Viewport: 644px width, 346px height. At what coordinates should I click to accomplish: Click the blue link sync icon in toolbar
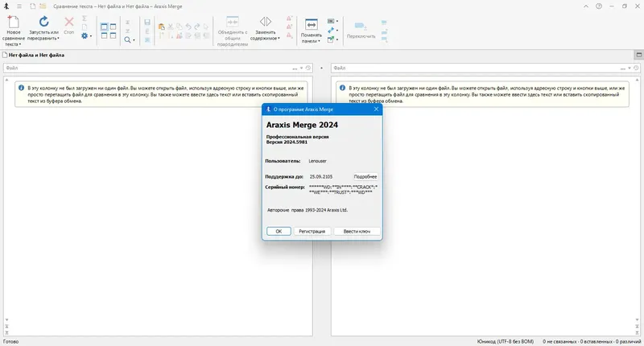point(331,31)
